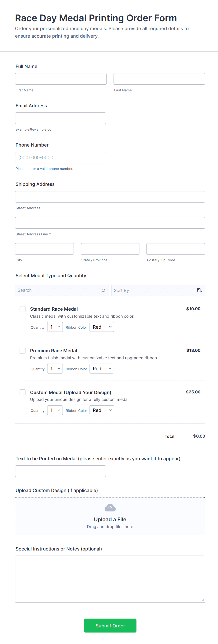
Task: Open Standard Race Medal ribbon color dropdown
Action: coord(101,327)
